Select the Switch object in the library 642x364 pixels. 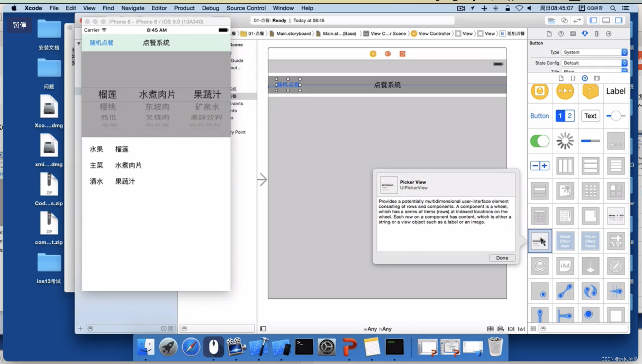pyautogui.click(x=540, y=141)
